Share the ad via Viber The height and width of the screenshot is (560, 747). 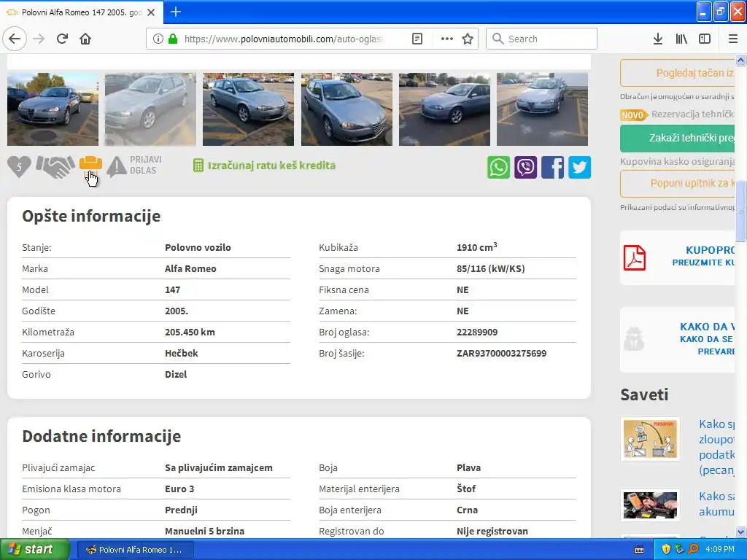525,167
